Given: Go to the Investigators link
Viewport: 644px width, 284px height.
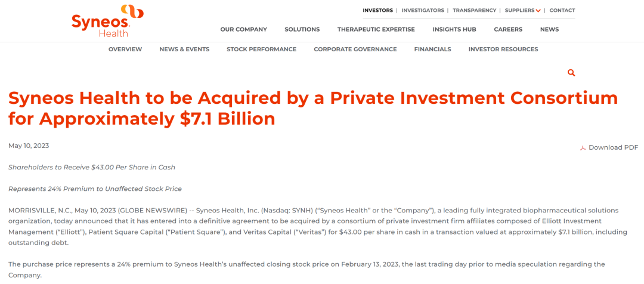Looking at the screenshot, I should [423, 10].
